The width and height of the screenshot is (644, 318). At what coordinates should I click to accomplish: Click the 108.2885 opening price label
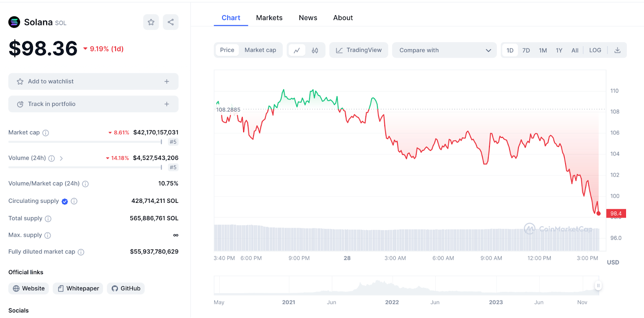point(228,109)
